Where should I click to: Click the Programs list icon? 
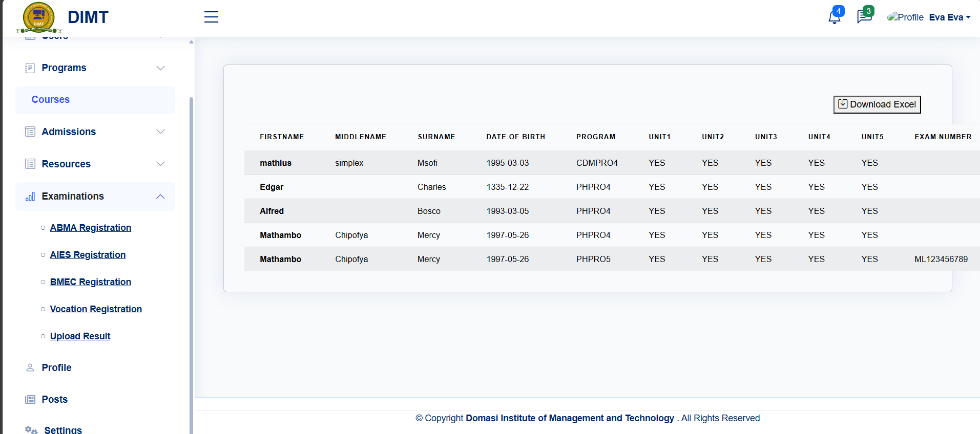click(30, 68)
